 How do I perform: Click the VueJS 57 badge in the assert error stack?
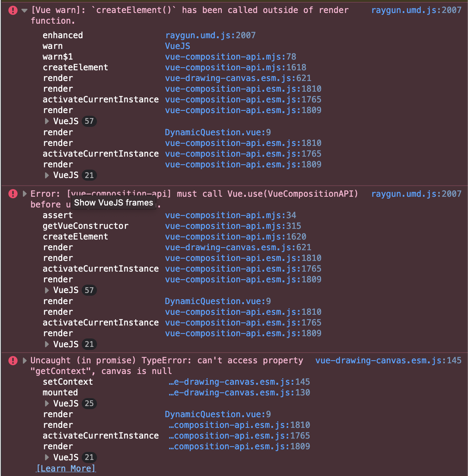click(x=89, y=290)
